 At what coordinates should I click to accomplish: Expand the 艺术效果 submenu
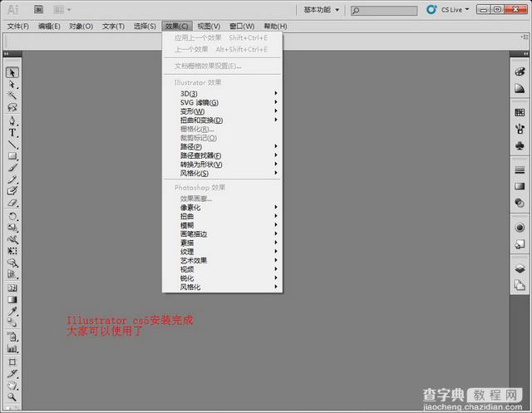coord(222,260)
